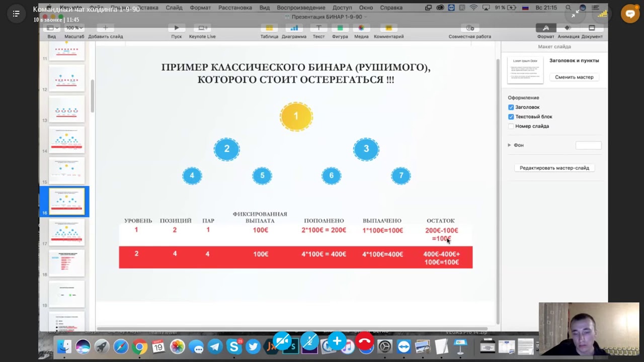The height and width of the screenshot is (362, 644).
Task: Open the orange chat bubble button
Action: pyautogui.click(x=630, y=14)
